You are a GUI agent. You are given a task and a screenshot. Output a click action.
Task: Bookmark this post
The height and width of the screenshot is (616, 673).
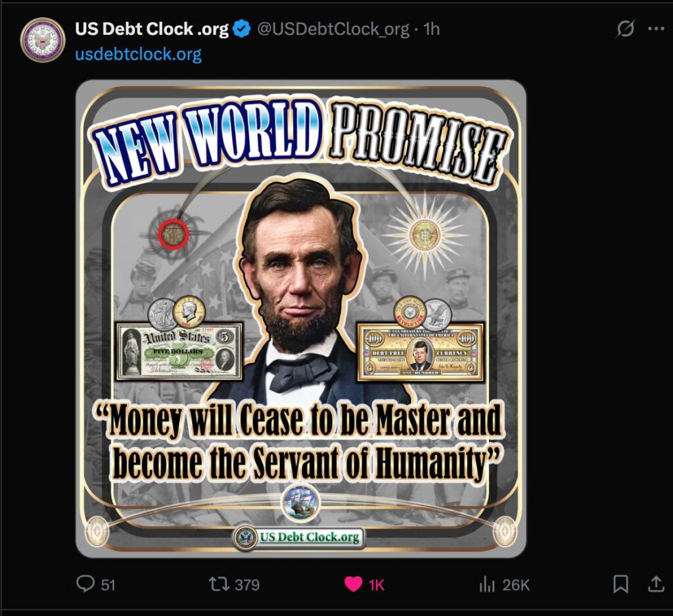pos(620,584)
